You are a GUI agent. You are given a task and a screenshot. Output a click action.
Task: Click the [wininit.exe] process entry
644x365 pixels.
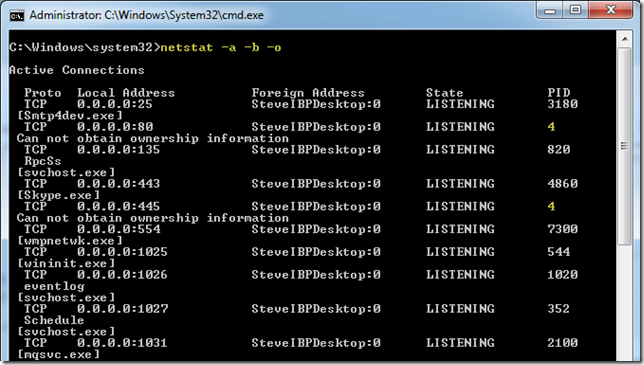tap(66, 264)
